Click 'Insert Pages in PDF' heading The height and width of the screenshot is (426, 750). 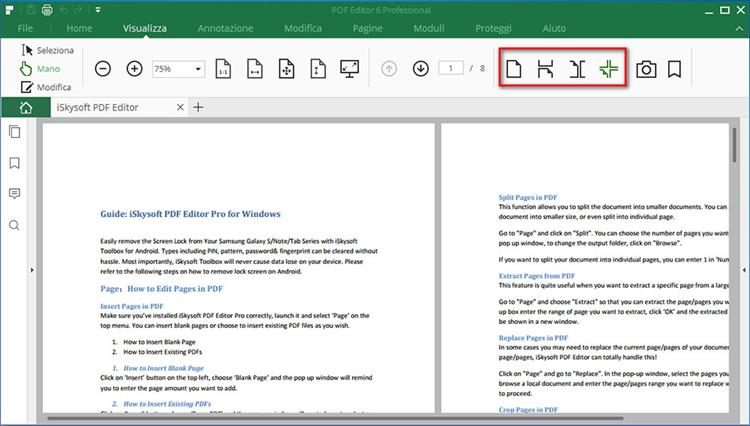[132, 306]
